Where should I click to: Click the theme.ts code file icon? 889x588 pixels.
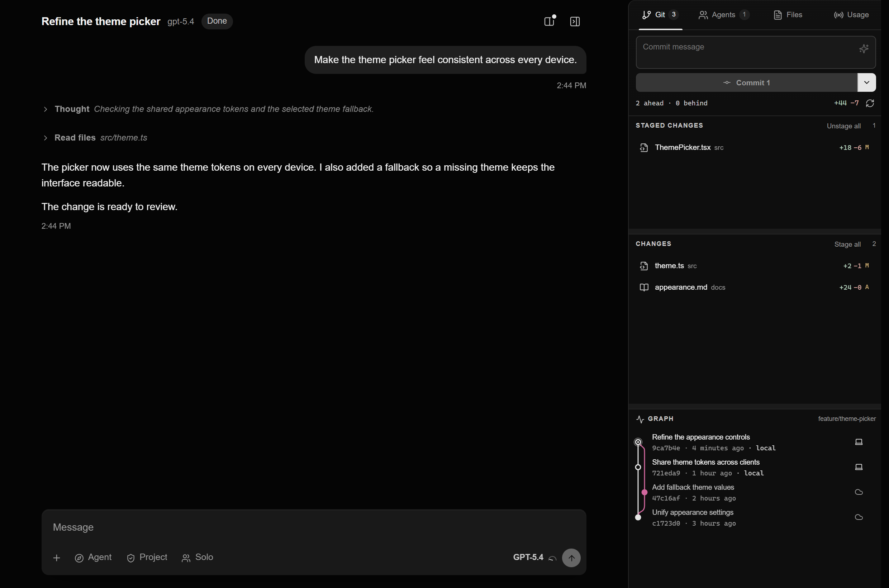click(x=644, y=266)
